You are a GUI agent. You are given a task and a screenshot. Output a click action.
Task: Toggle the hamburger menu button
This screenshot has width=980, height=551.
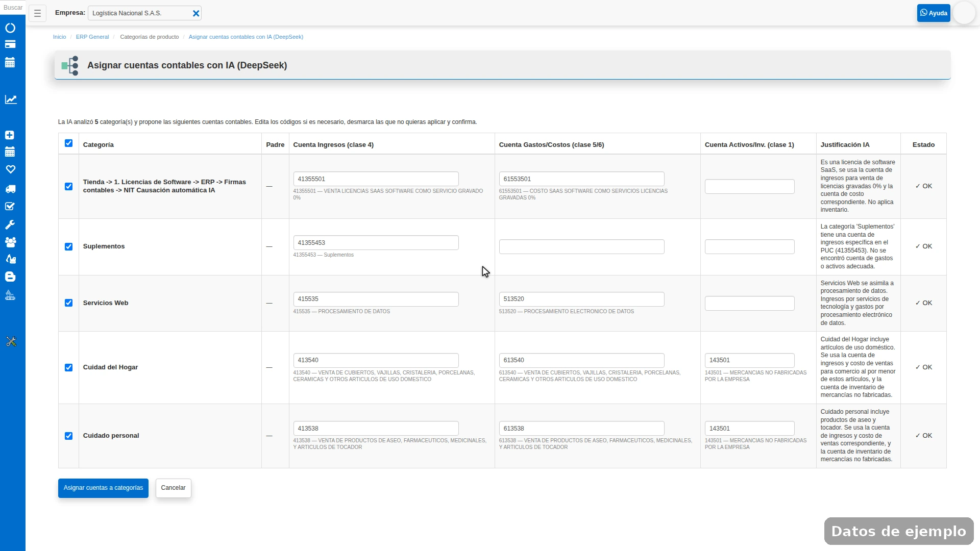coord(37,13)
